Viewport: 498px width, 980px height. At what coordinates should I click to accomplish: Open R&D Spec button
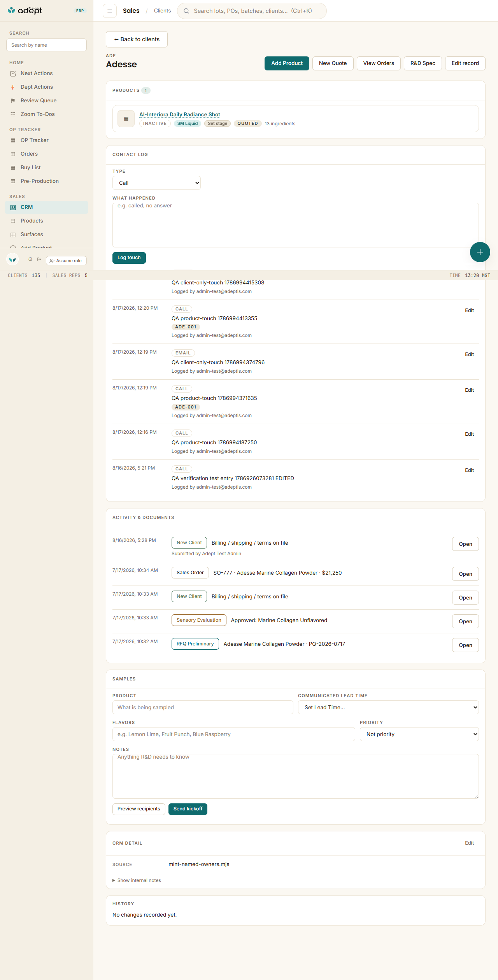click(x=423, y=63)
